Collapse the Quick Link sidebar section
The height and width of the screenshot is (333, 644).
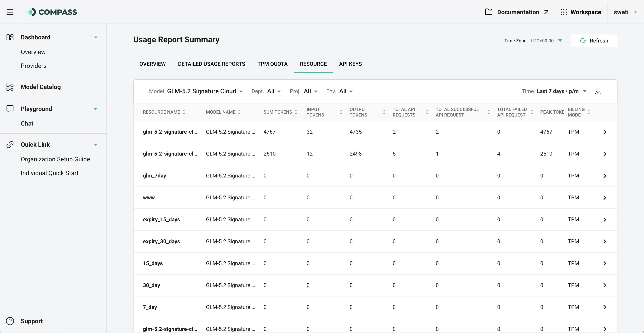pos(95,145)
